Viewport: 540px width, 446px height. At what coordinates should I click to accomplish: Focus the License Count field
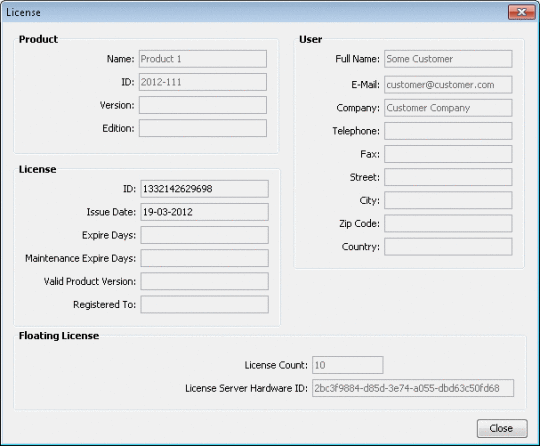coord(347,365)
